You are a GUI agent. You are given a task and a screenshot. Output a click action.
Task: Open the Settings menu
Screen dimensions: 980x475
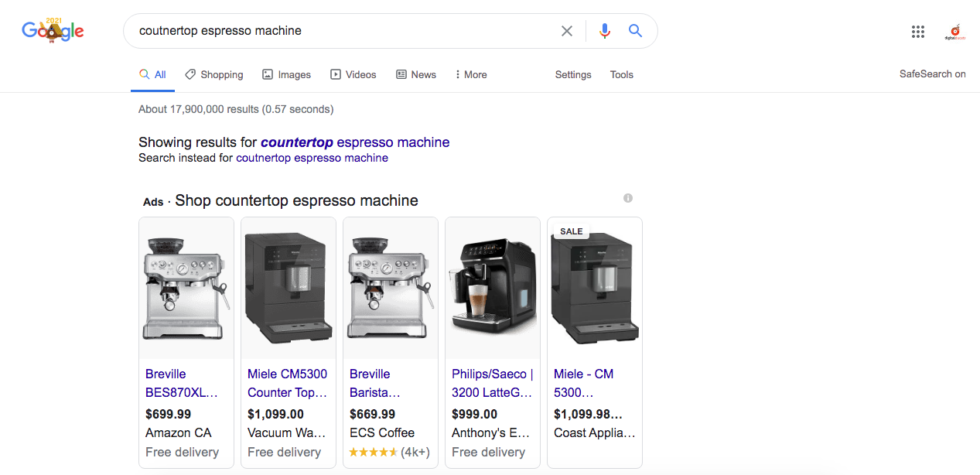pyautogui.click(x=573, y=75)
